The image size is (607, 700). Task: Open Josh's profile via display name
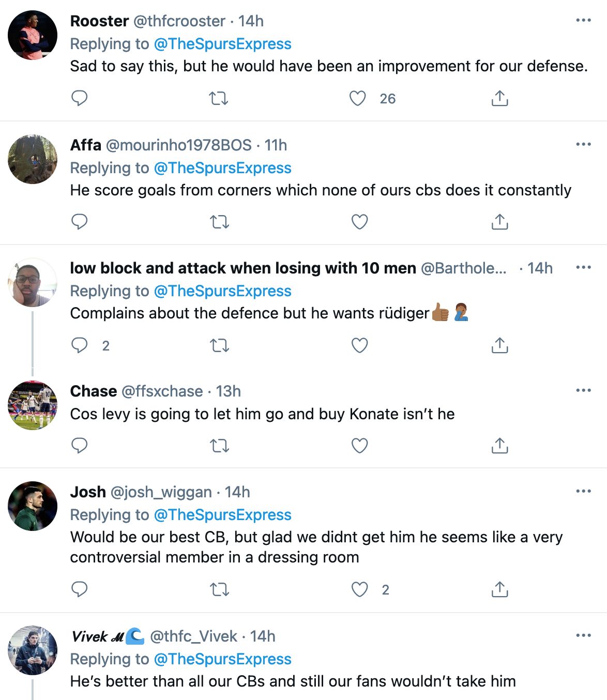[x=88, y=492]
